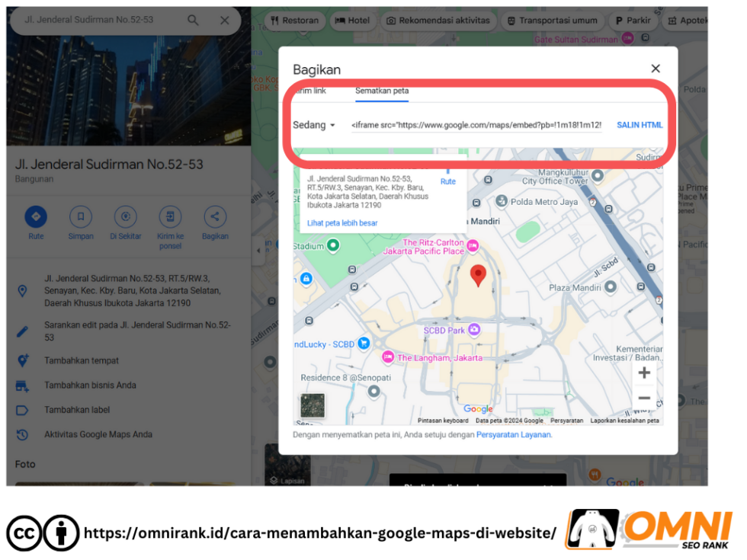Zoom in using the plus button
The height and width of the screenshot is (560, 747).
[644, 373]
